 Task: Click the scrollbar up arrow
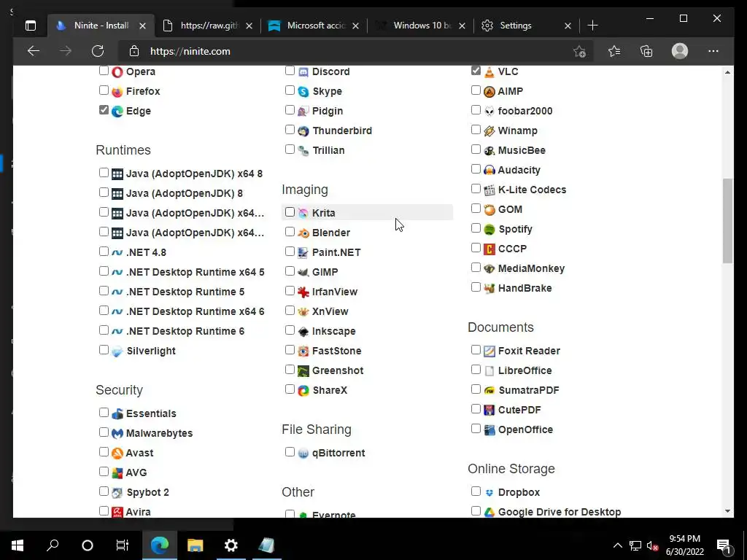727,72
